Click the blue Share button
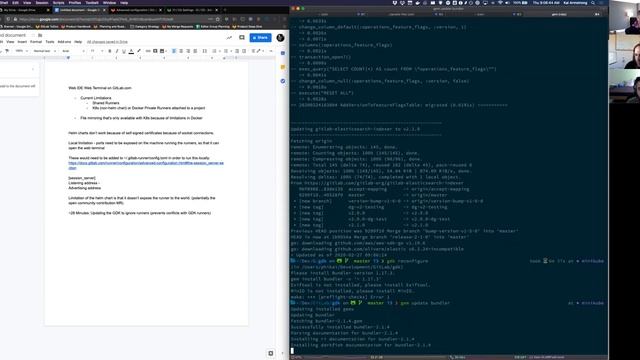This screenshot has height=360, width=640. (260, 38)
